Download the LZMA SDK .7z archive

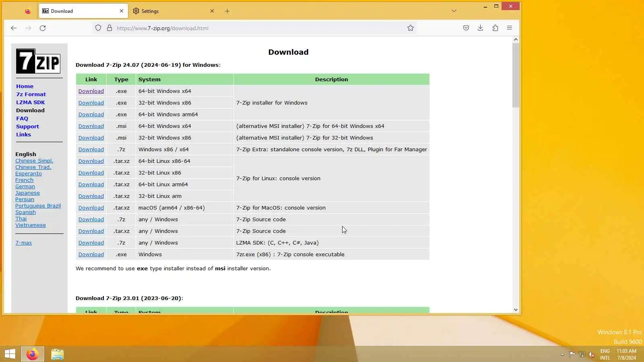pos(91,243)
